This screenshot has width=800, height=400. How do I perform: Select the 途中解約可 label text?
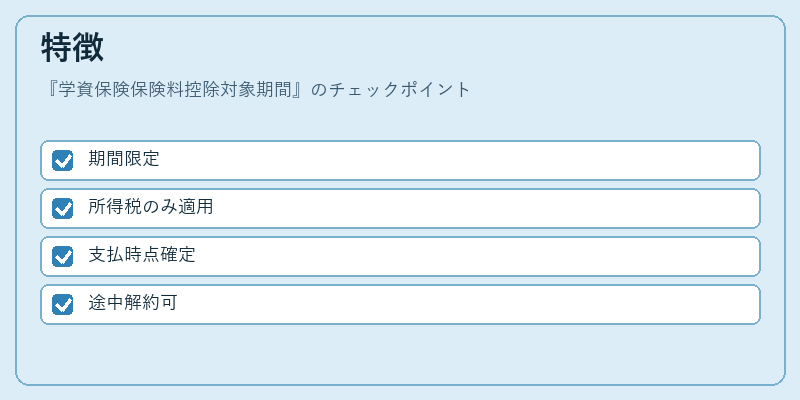pyautogui.click(x=133, y=303)
